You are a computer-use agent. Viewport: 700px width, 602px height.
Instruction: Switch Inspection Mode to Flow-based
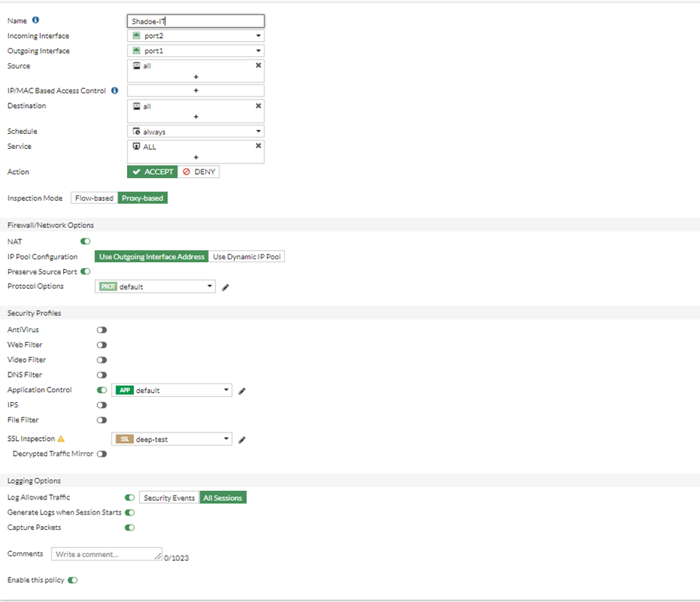pos(93,198)
